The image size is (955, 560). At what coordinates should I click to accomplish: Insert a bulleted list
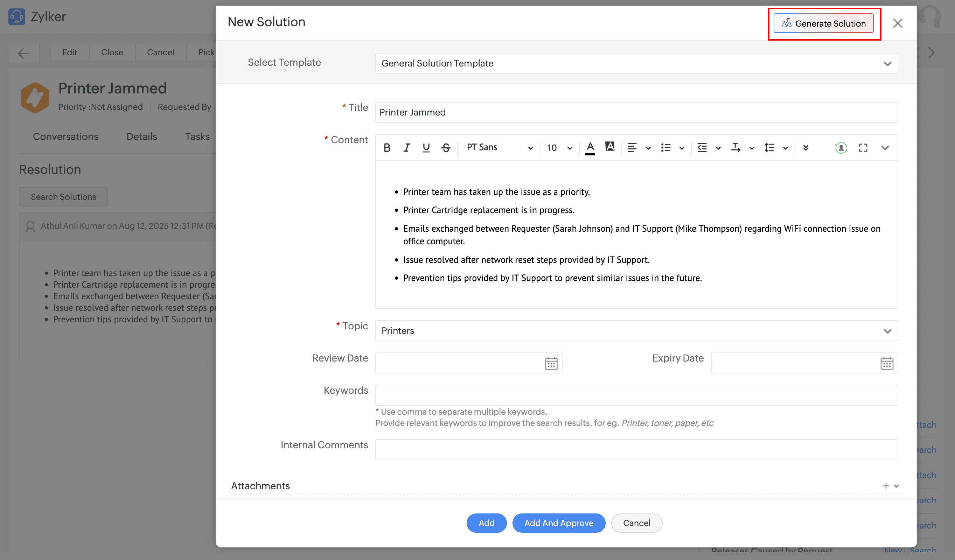pos(665,148)
